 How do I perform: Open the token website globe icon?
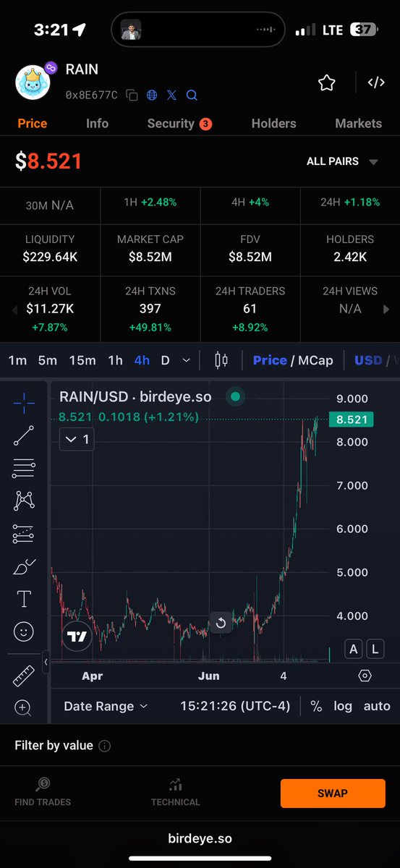point(152,95)
